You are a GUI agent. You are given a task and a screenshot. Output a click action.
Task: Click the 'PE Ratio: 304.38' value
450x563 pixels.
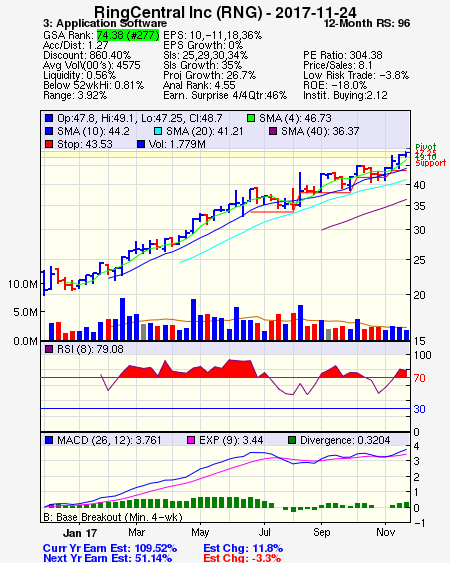(343, 55)
